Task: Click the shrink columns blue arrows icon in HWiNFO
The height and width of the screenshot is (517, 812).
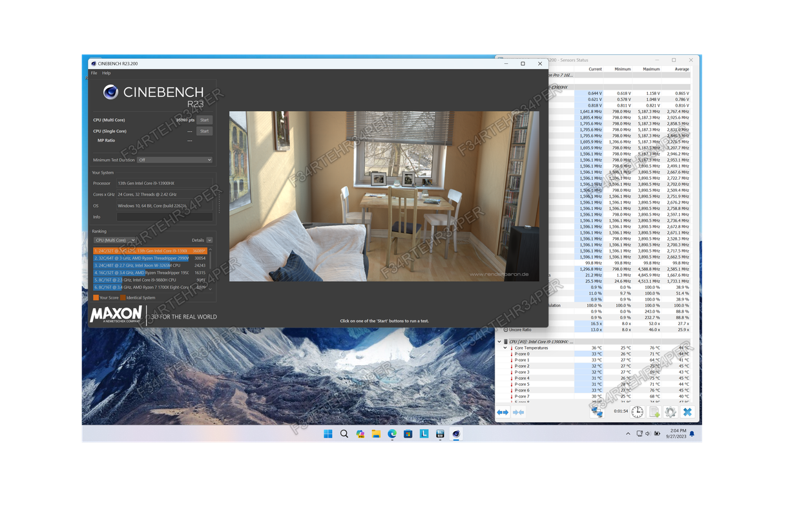Action: [518, 412]
